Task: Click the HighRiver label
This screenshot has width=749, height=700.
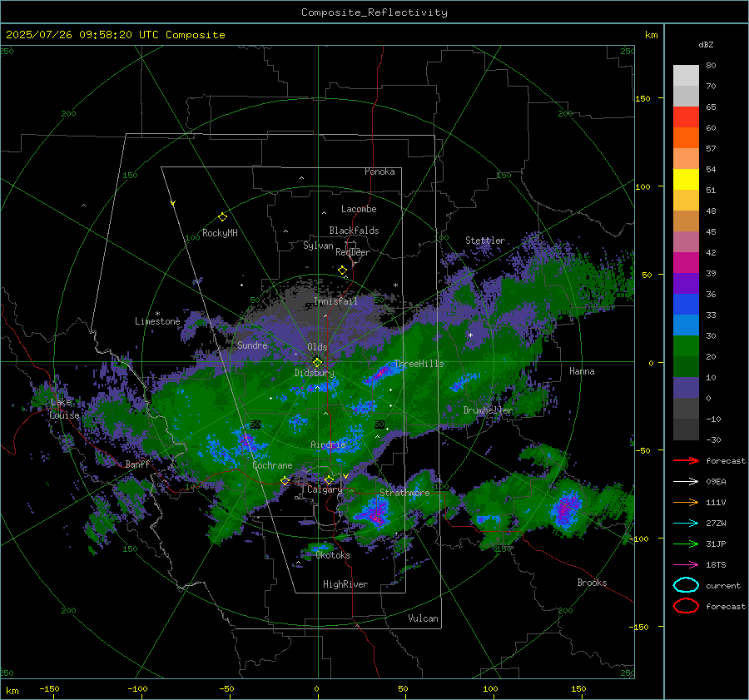Action: tap(345, 584)
